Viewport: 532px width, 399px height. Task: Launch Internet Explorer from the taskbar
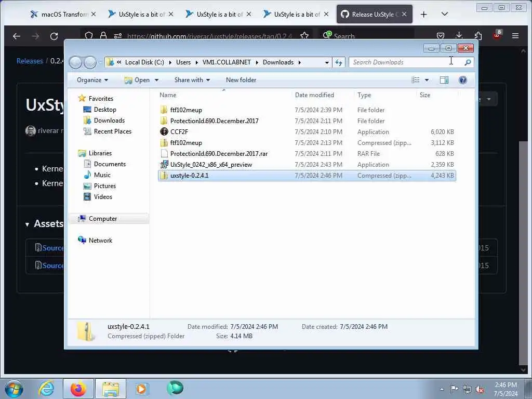coord(46,389)
